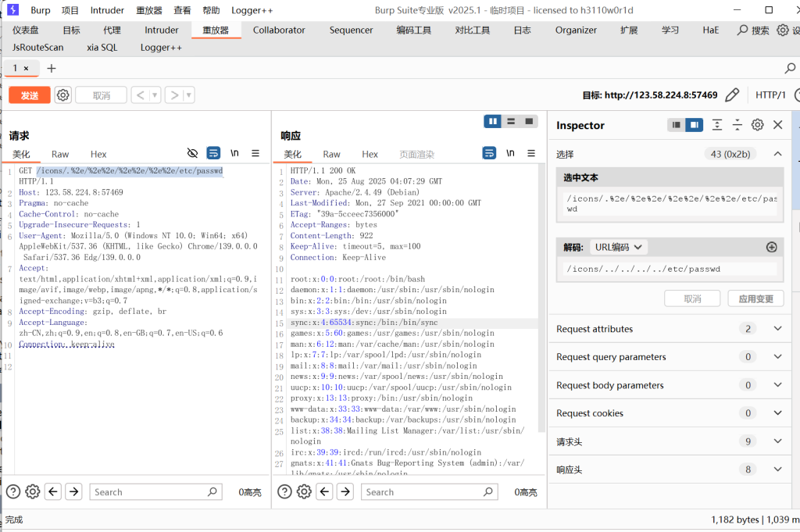
Task: Click decoded path text field in Inspector
Action: point(670,269)
